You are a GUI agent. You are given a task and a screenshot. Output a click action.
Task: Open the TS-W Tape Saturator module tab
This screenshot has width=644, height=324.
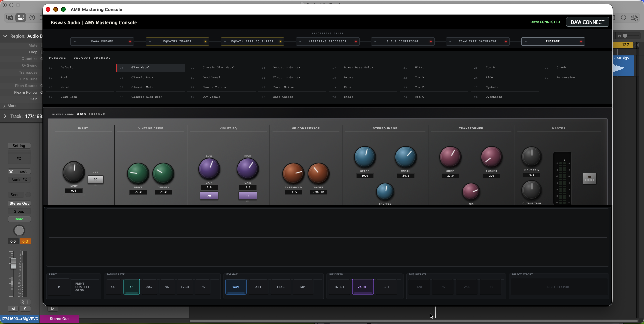click(478, 42)
